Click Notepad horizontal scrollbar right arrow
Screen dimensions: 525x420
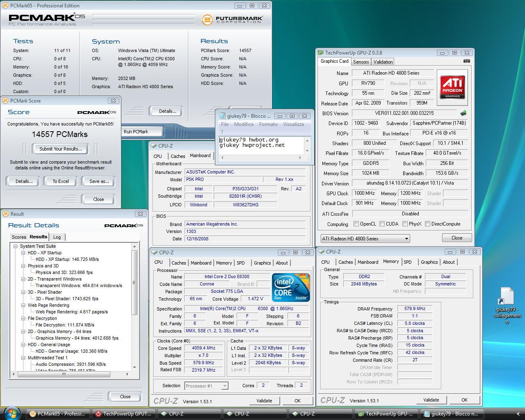click(x=300, y=157)
